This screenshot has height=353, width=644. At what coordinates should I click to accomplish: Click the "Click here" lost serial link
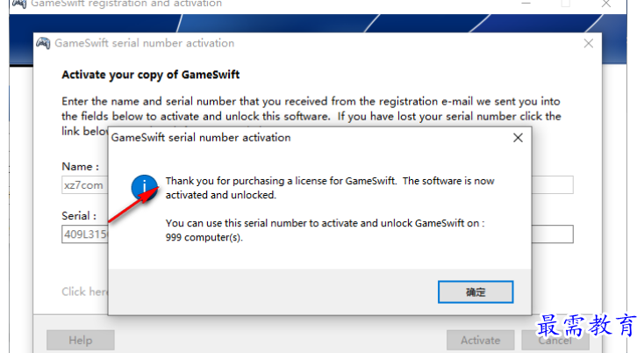pos(85,292)
